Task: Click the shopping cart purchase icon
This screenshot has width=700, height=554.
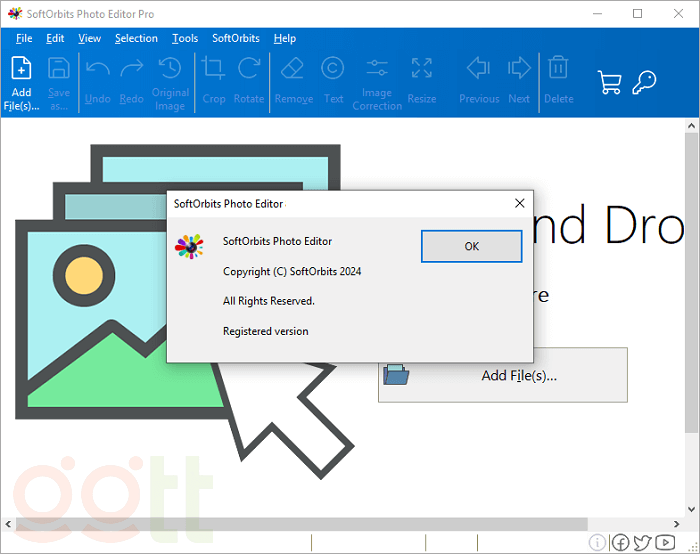Action: tap(609, 82)
